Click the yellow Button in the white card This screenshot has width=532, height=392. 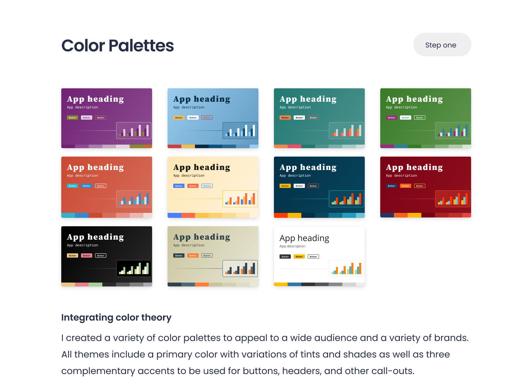(x=299, y=257)
